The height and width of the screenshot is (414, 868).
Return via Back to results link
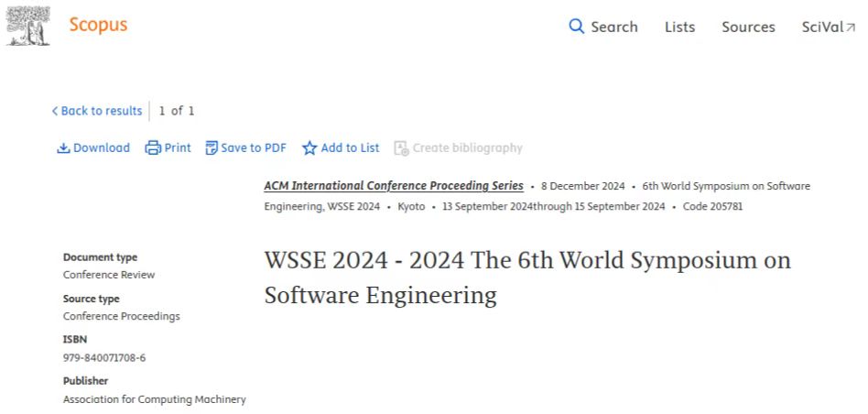(x=101, y=111)
